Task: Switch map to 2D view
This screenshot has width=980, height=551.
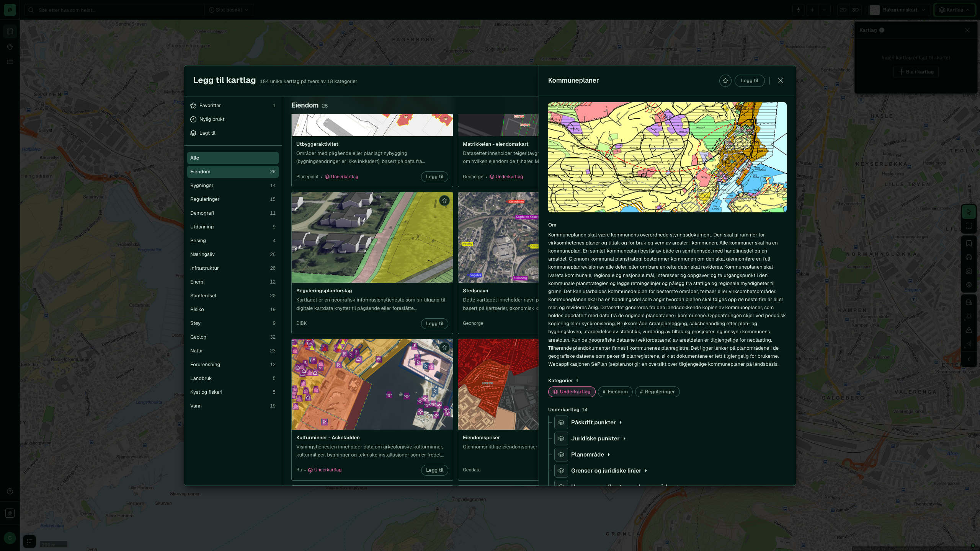Action: (843, 10)
